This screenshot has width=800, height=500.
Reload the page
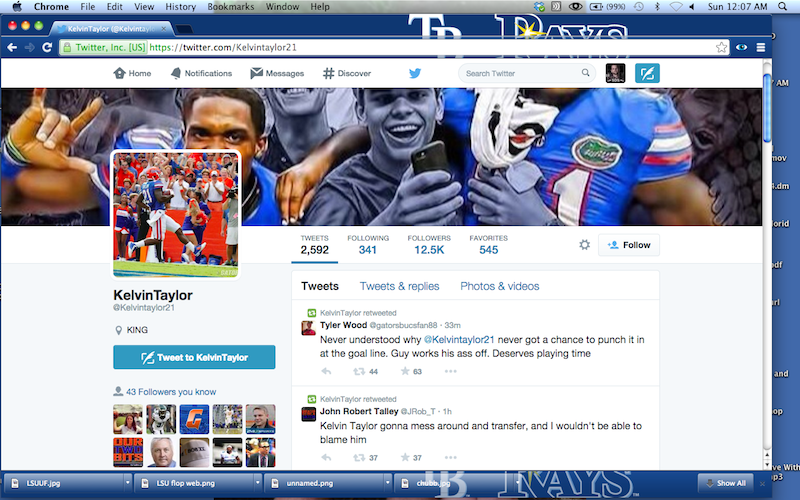47,47
